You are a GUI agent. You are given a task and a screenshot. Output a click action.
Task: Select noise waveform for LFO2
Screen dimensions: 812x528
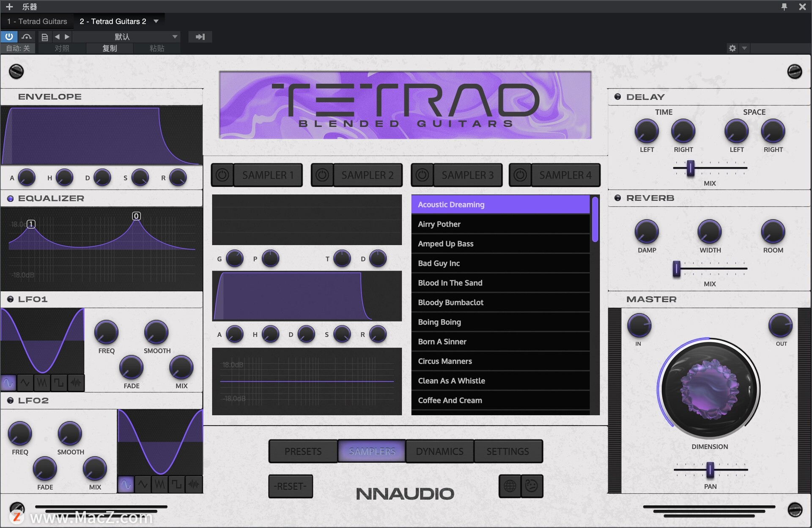point(194,484)
